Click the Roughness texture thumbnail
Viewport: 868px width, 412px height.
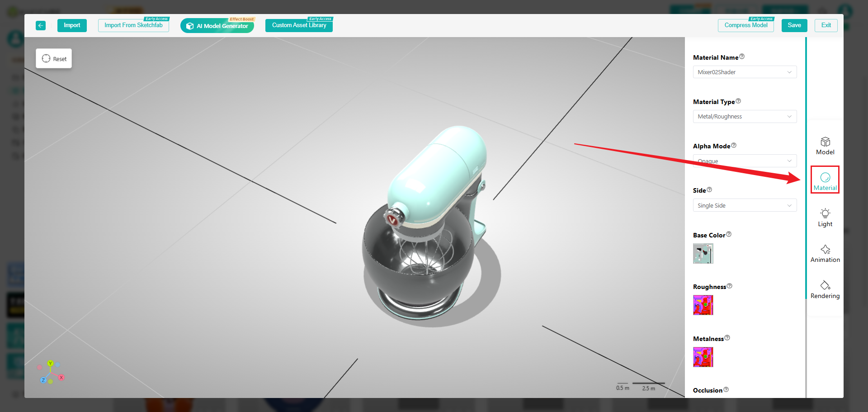pyautogui.click(x=703, y=305)
